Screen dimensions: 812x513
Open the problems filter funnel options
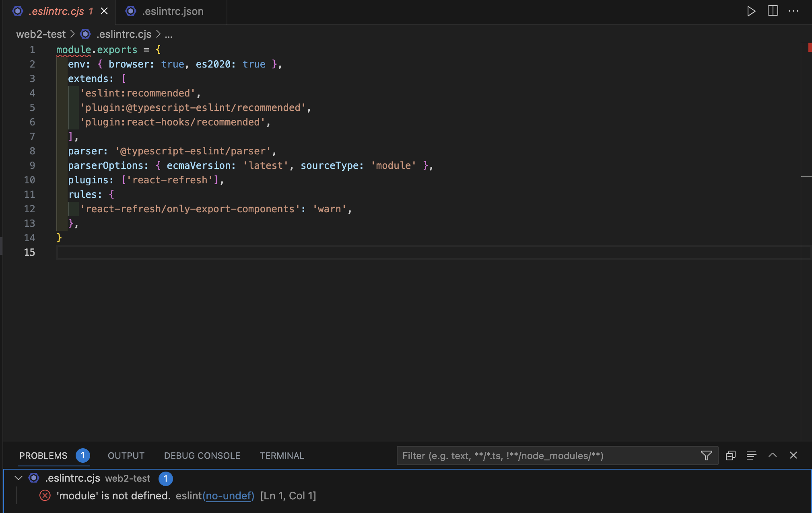point(706,456)
